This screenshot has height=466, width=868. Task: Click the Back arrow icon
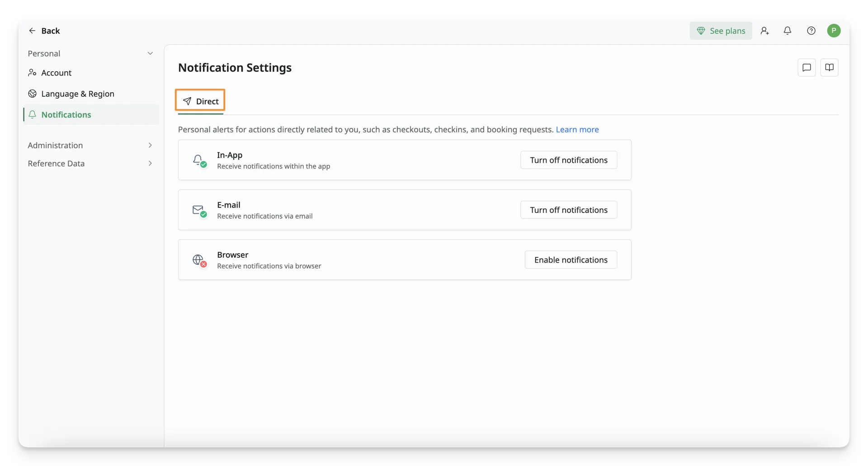pos(32,31)
